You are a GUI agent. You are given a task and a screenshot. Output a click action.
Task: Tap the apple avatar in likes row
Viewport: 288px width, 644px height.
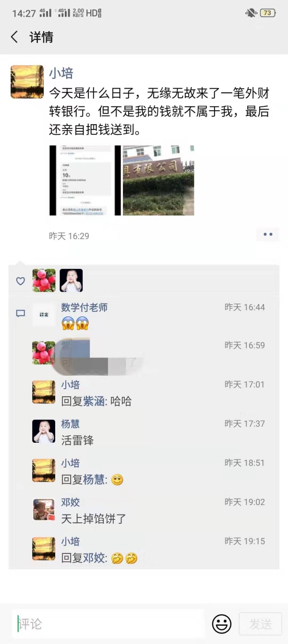[x=44, y=280]
